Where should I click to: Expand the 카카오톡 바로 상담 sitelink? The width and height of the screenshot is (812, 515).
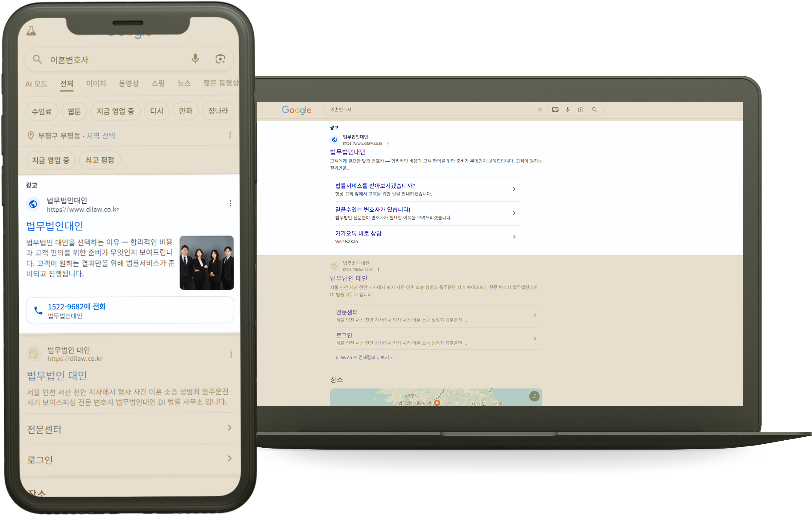coord(514,237)
